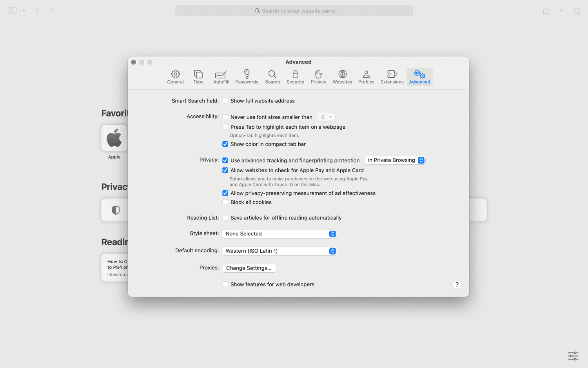Open the Extensions settings pane
The image size is (588, 368).
[x=392, y=77]
